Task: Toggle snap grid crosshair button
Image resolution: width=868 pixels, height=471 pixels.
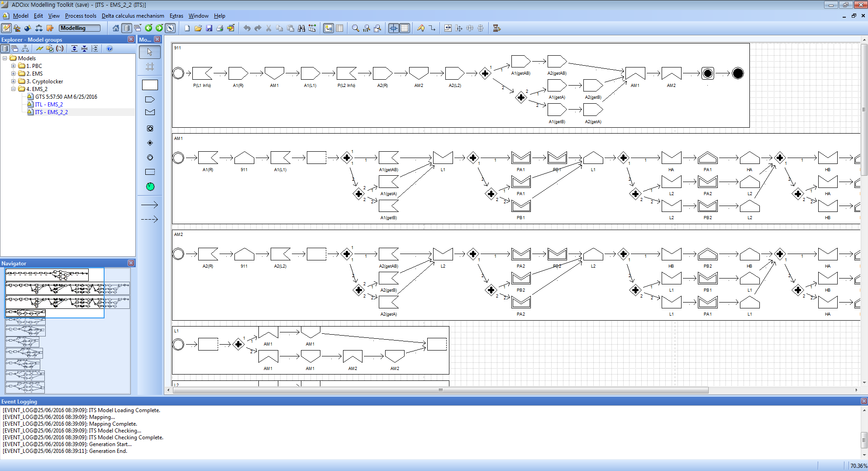Action: (x=394, y=28)
